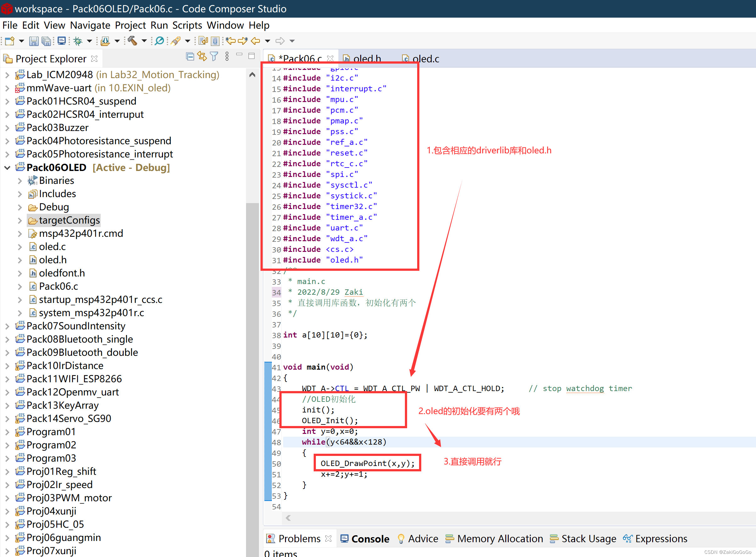Click the Save floppy disk icon
Image resolution: width=756 pixels, height=557 pixels.
[x=33, y=41]
